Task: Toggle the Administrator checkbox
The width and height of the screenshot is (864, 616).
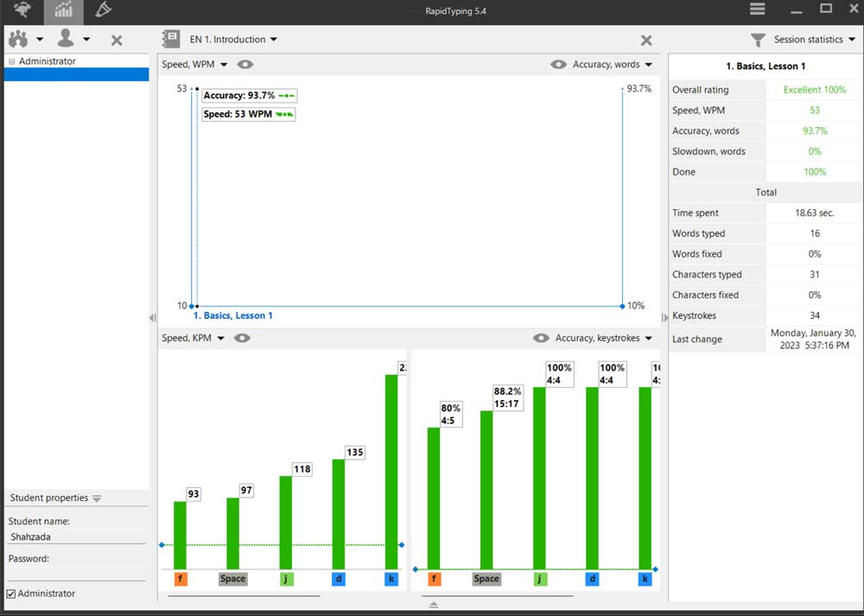Action: point(11,594)
